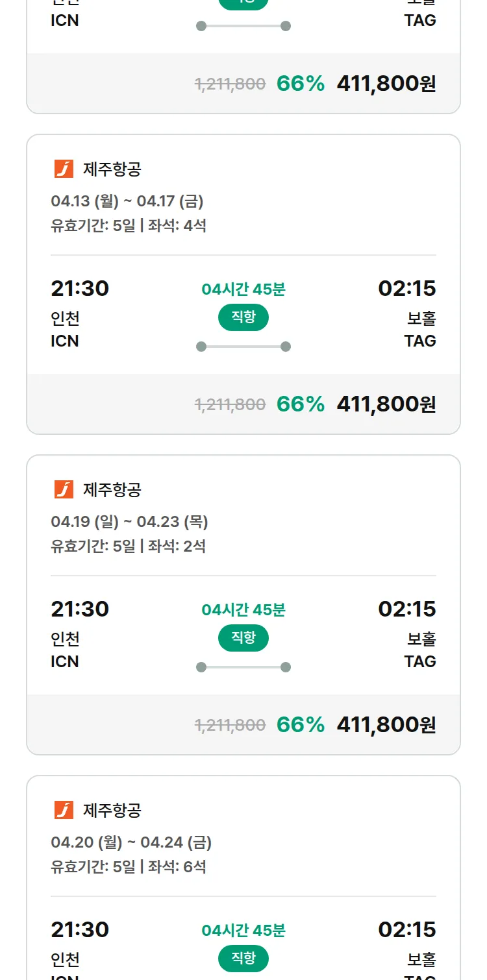Click 02:15 arrival time on 04.19 flight
The image size is (487, 980).
pyautogui.click(x=407, y=609)
